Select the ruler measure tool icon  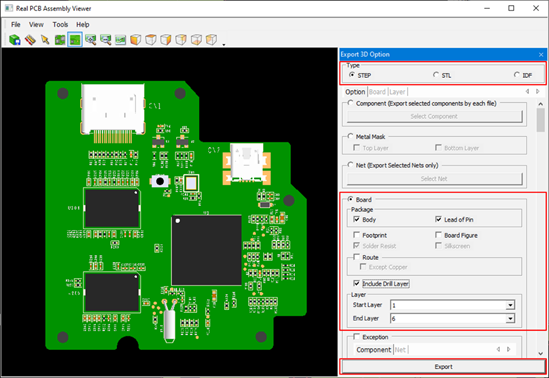(x=30, y=40)
